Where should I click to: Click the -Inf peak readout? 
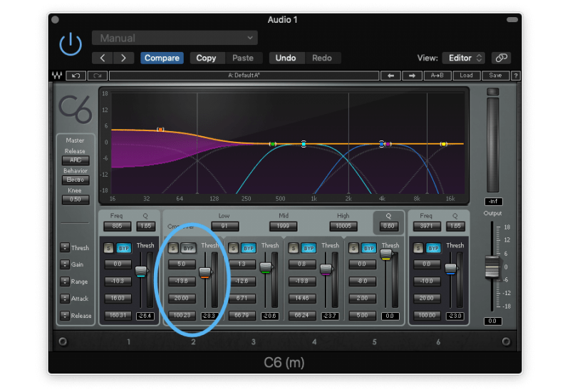point(493,202)
